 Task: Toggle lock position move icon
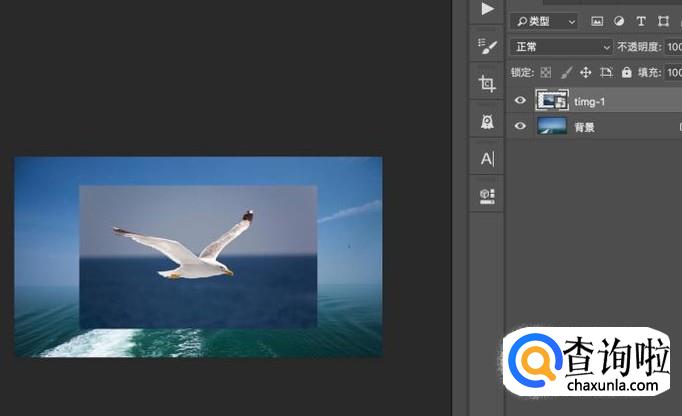pyautogui.click(x=585, y=72)
